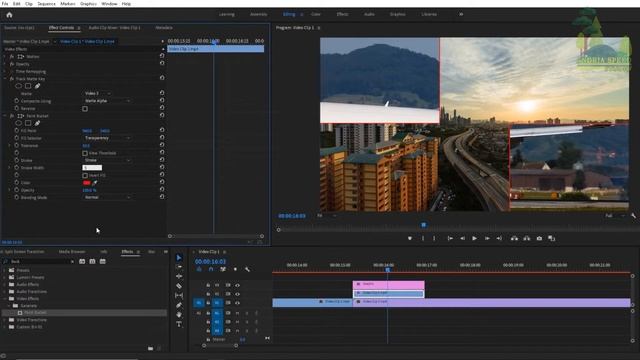Image resolution: width=640 pixels, height=360 pixels.
Task: Click the Extract button
Action: coord(527,238)
